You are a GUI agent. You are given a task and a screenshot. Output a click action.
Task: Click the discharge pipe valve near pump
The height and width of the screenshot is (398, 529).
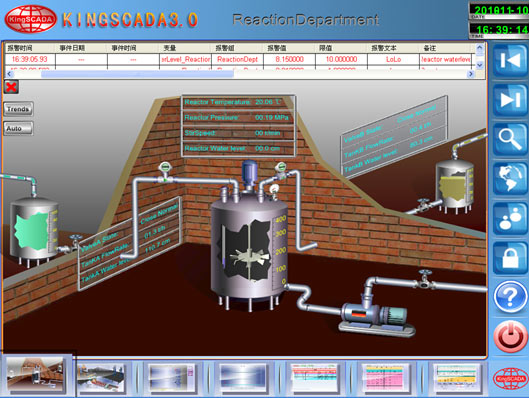[x=425, y=279]
